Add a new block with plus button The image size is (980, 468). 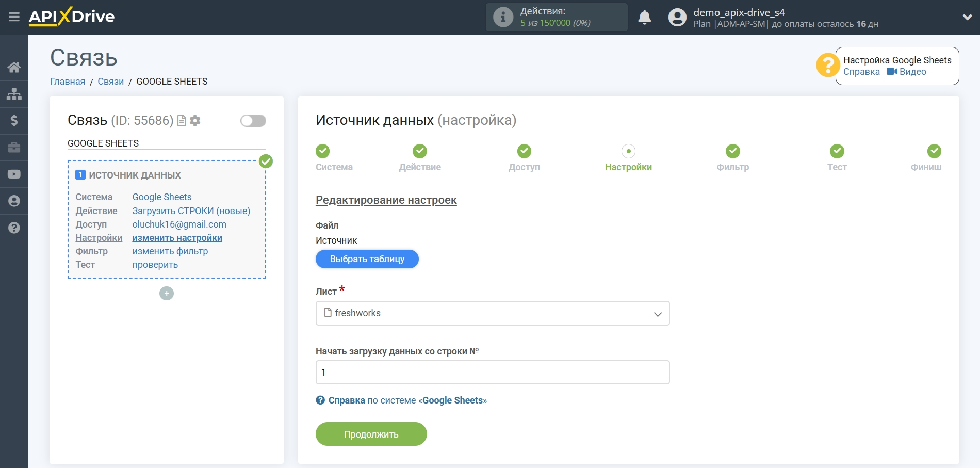[x=167, y=294]
